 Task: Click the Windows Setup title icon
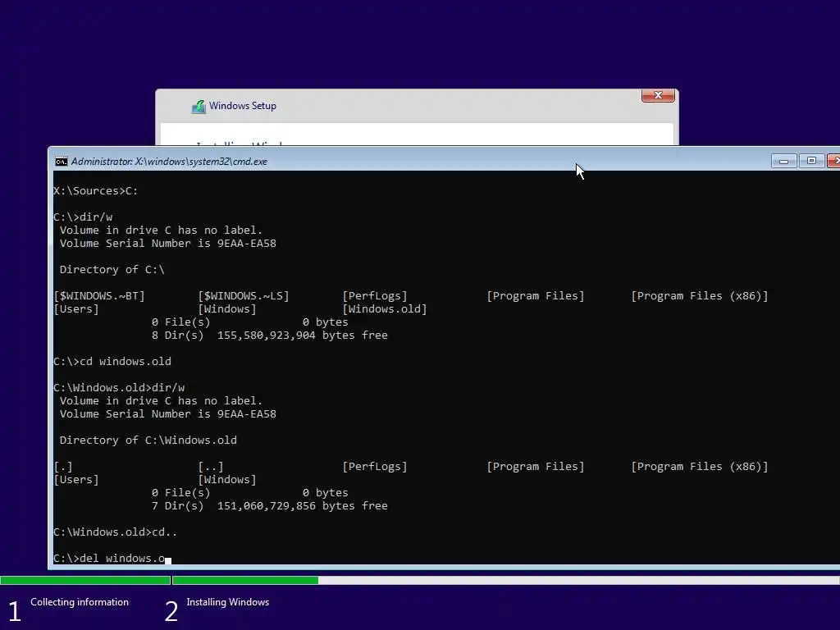click(x=199, y=107)
